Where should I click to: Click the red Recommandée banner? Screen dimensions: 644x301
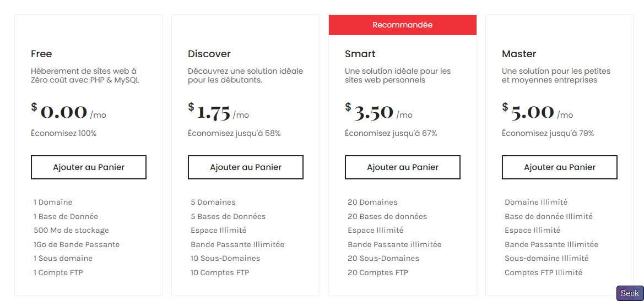point(403,25)
